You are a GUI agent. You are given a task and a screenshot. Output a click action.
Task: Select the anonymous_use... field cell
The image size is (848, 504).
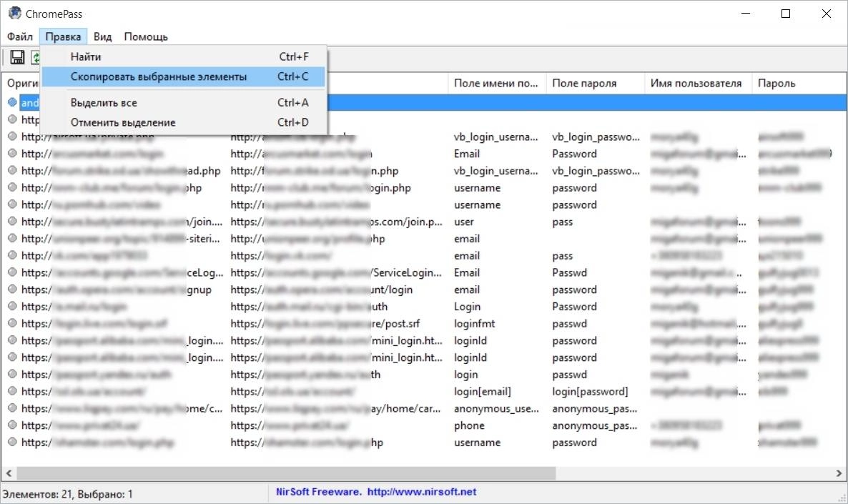[496, 408]
